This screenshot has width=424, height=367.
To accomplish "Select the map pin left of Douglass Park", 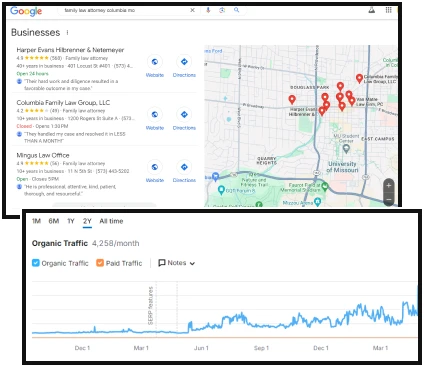I will coord(292,99).
